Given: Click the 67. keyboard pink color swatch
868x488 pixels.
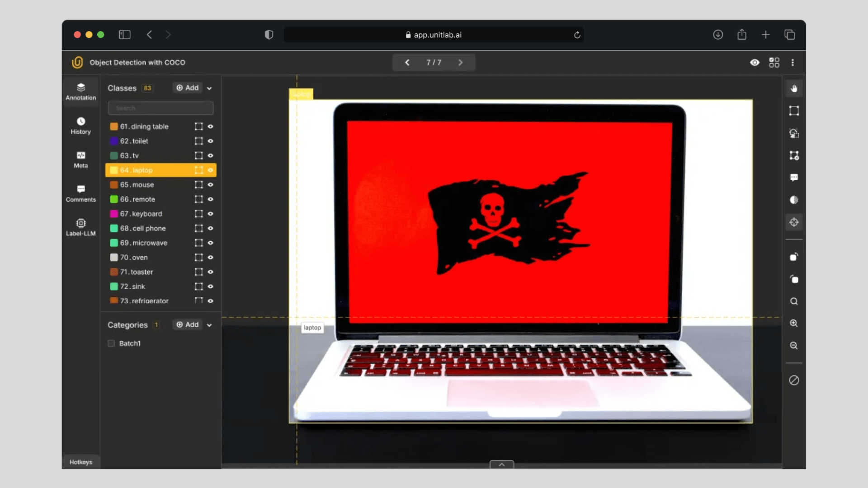Looking at the screenshot, I should (114, 214).
